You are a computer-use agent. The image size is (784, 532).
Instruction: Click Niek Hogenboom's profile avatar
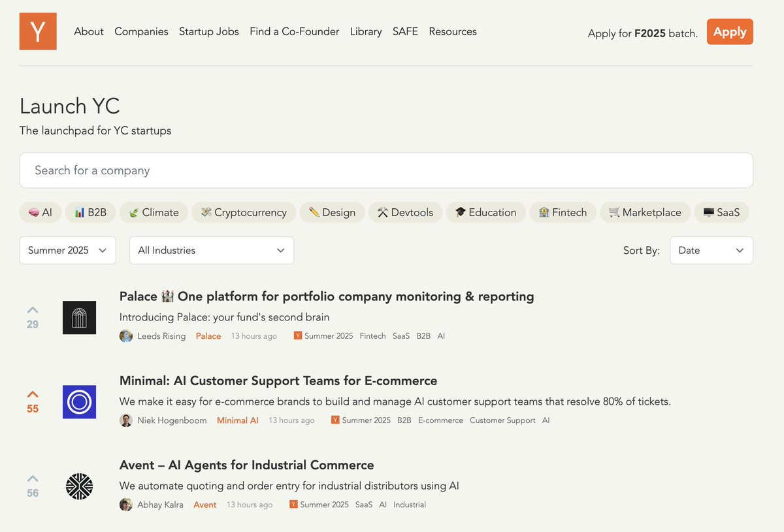point(126,420)
